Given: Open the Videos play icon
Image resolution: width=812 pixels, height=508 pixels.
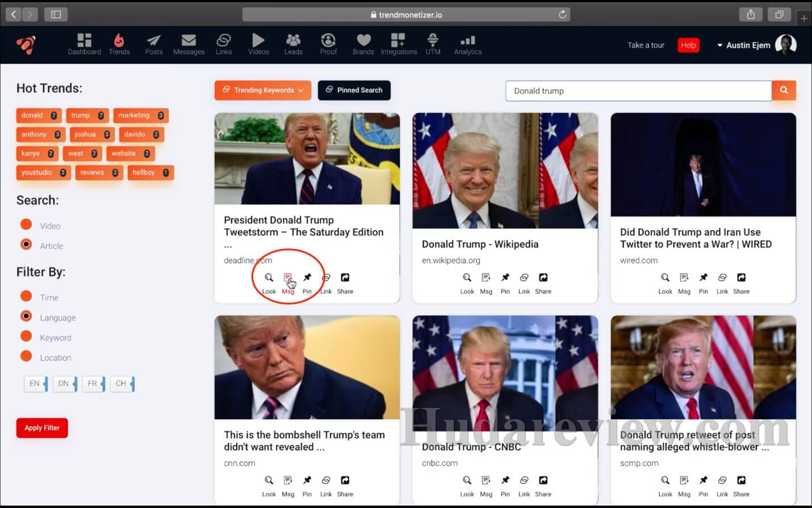Looking at the screenshot, I should (x=258, y=40).
